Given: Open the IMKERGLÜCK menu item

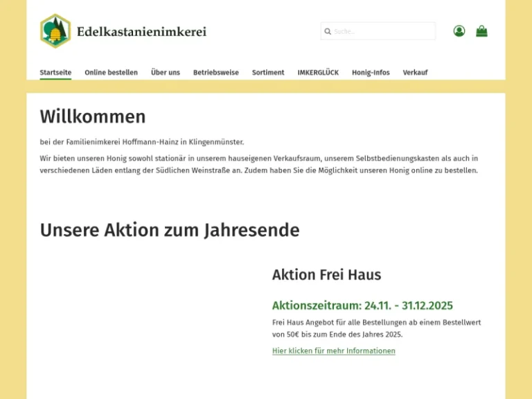Looking at the screenshot, I should [x=318, y=72].
